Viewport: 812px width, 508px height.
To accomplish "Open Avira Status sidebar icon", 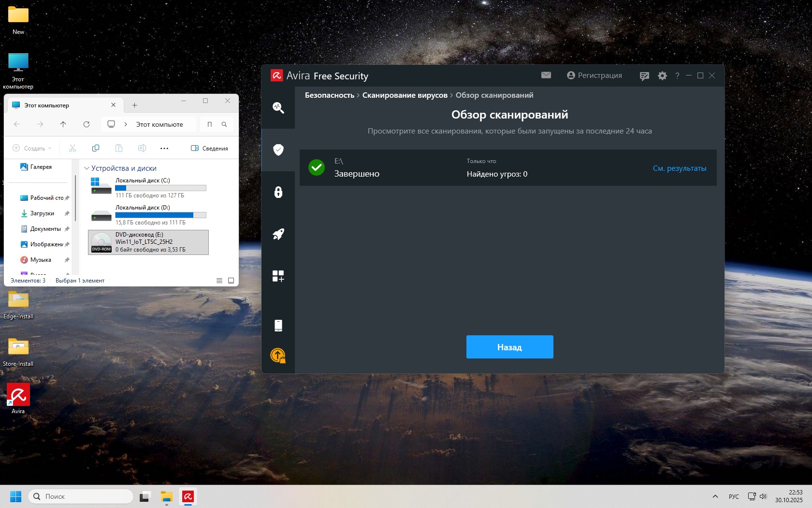I will 278,107.
